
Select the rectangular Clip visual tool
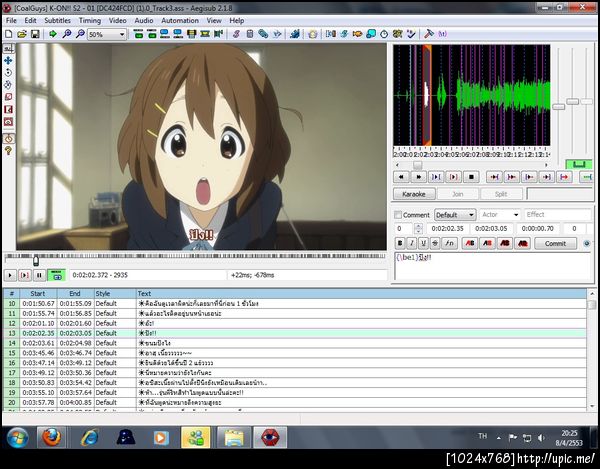pos(8,109)
